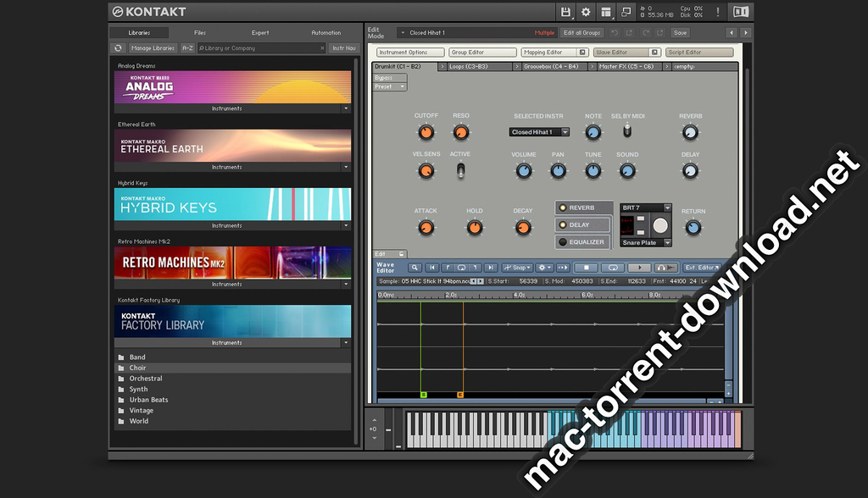
Task: Click the workspace layout icon in header
Action: pyautogui.click(x=605, y=12)
